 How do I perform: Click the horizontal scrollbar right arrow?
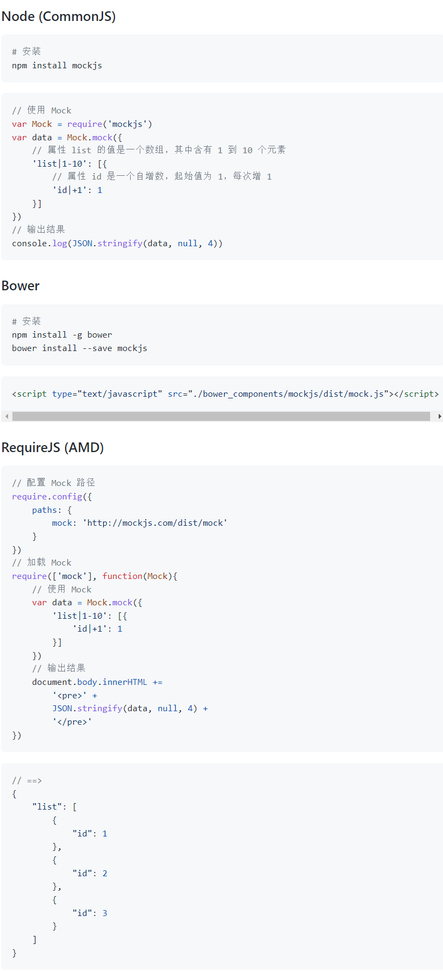[439, 417]
